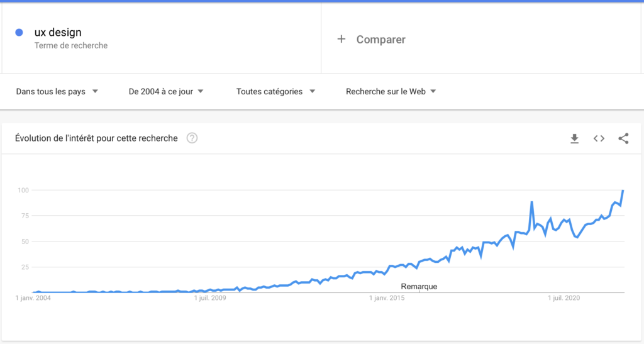Click the 1 janv. 2015 axis label
Image resolution: width=644 pixels, height=344 pixels.
(387, 298)
